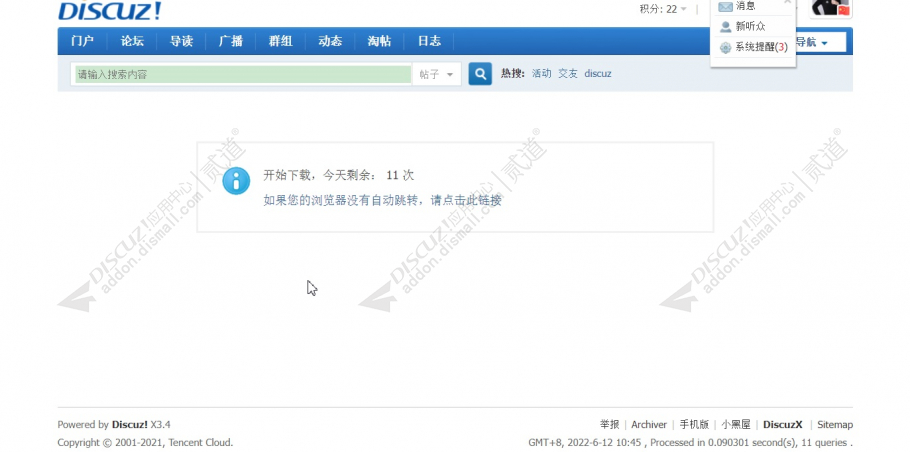Open the 门户 nav tab
The image size is (910, 452).
click(x=82, y=41)
